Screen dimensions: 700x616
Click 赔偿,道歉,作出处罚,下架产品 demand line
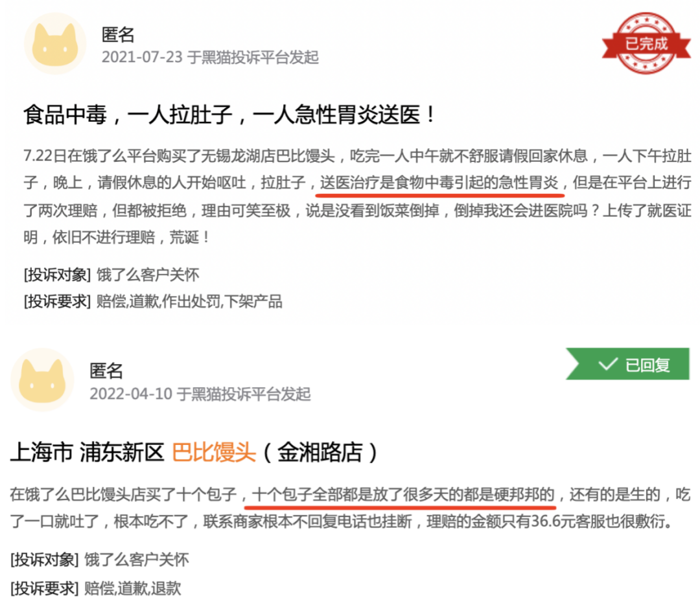189,302
